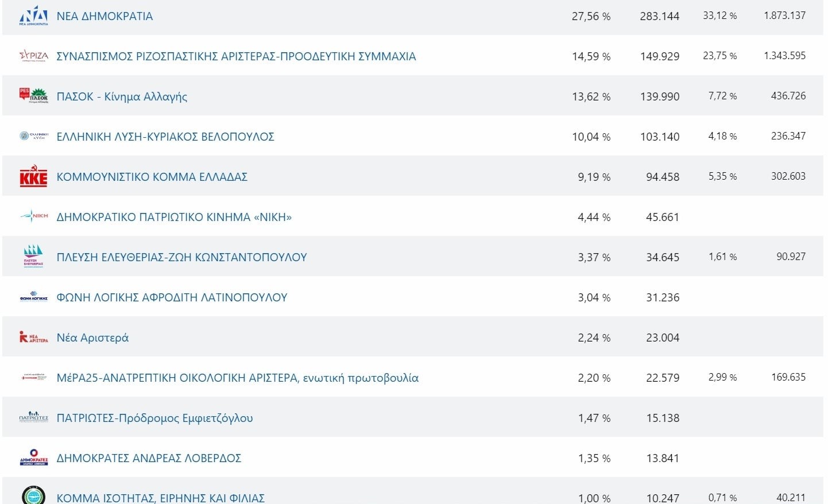
Task: Click the Ελληνική Λύση round logo
Action: click(33, 136)
